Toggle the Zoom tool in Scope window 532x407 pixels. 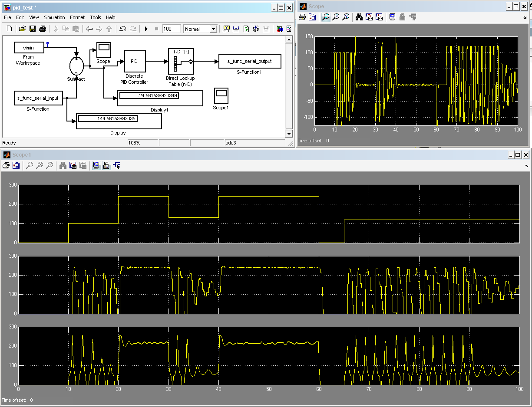point(325,17)
